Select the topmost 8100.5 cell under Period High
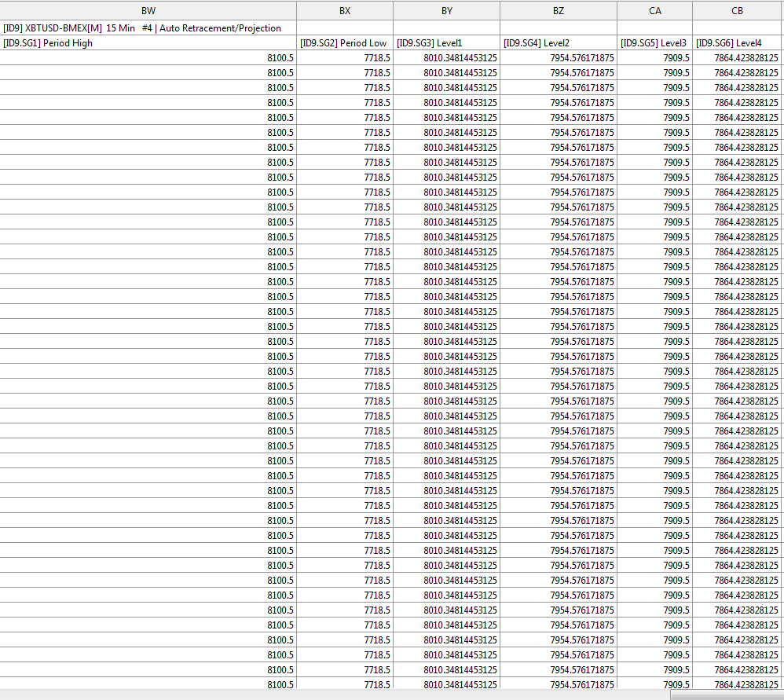The height and width of the screenshot is (700, 784). coord(148,58)
